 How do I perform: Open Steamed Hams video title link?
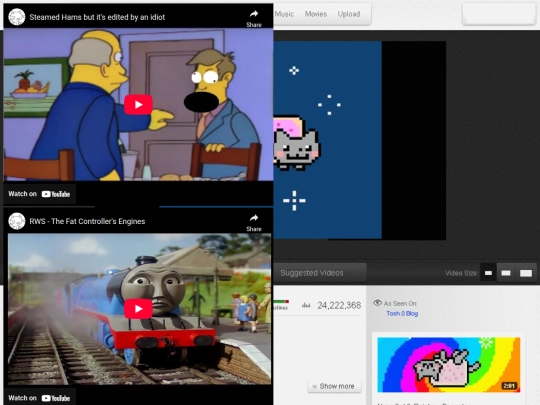click(x=97, y=17)
